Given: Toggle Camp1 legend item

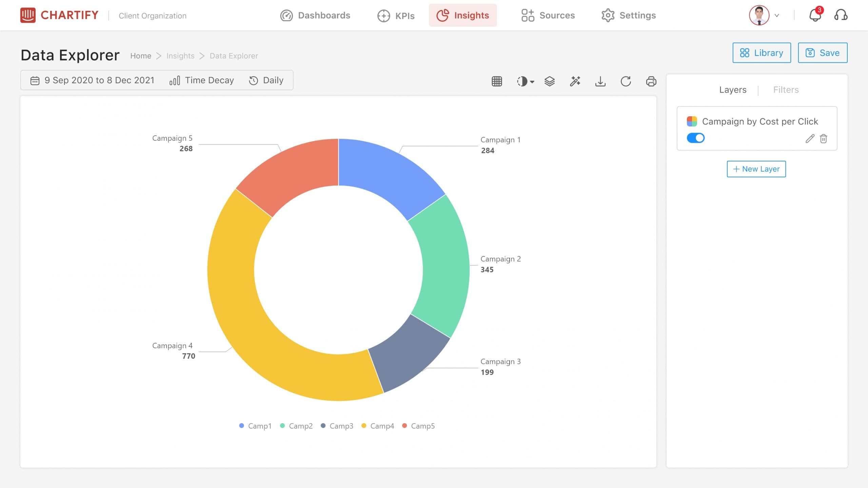Looking at the screenshot, I should coord(255,426).
